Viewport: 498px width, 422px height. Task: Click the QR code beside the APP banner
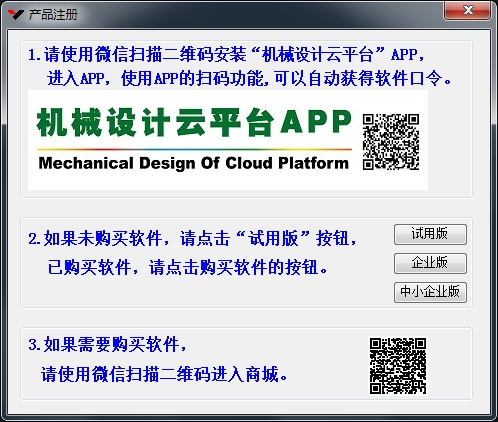[x=391, y=142]
